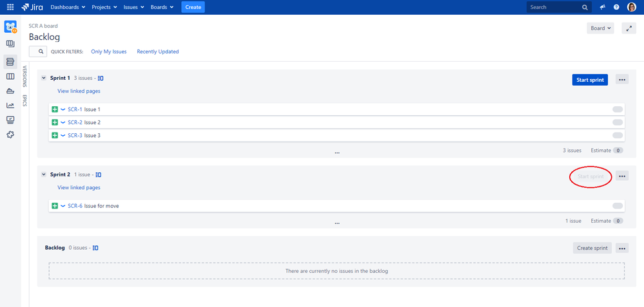Click the Jira logo
Image resolution: width=644 pixels, height=307 pixels.
[32, 7]
